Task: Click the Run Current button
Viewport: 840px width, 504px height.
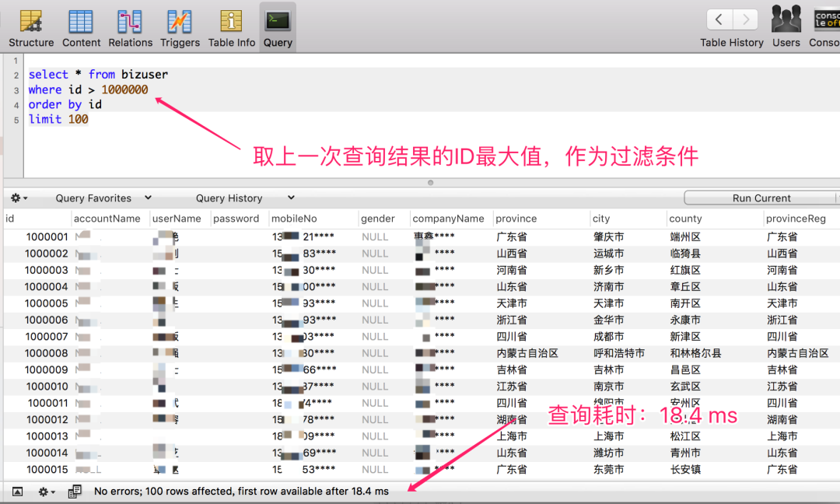Action: pyautogui.click(x=761, y=198)
